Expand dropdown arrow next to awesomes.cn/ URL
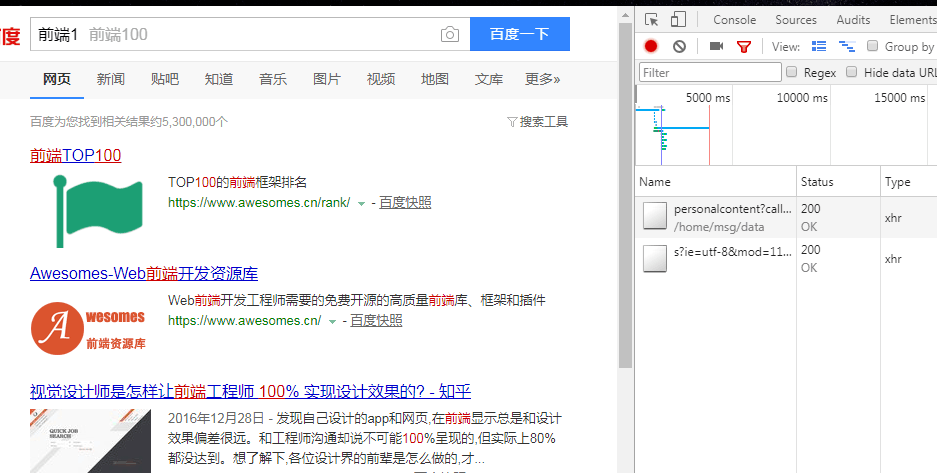The height and width of the screenshot is (473, 937). coord(332,321)
